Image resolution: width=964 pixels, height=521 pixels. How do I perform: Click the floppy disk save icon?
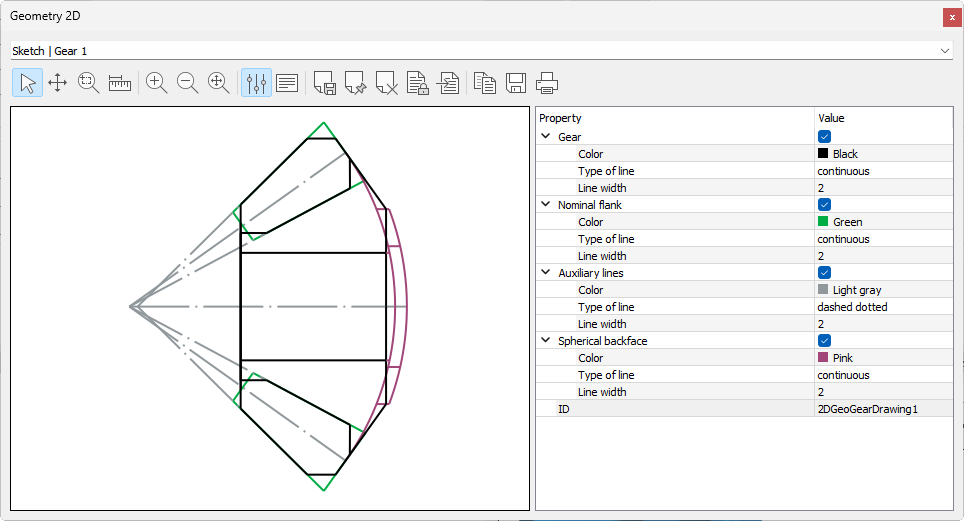(x=516, y=83)
